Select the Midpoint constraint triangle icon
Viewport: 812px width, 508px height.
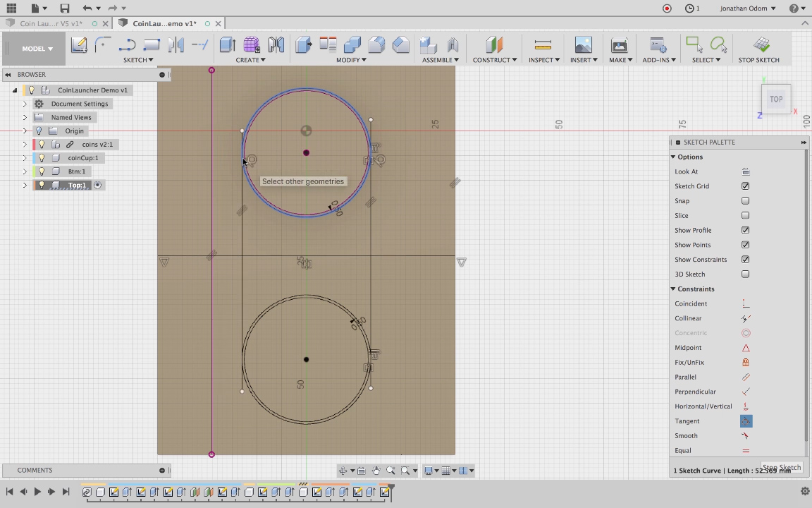tap(746, 348)
